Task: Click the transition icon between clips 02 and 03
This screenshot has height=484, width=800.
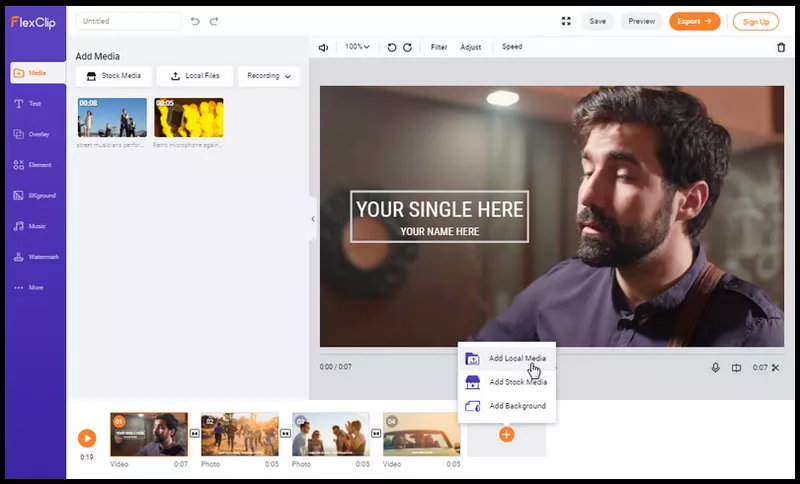Action: coord(285,434)
